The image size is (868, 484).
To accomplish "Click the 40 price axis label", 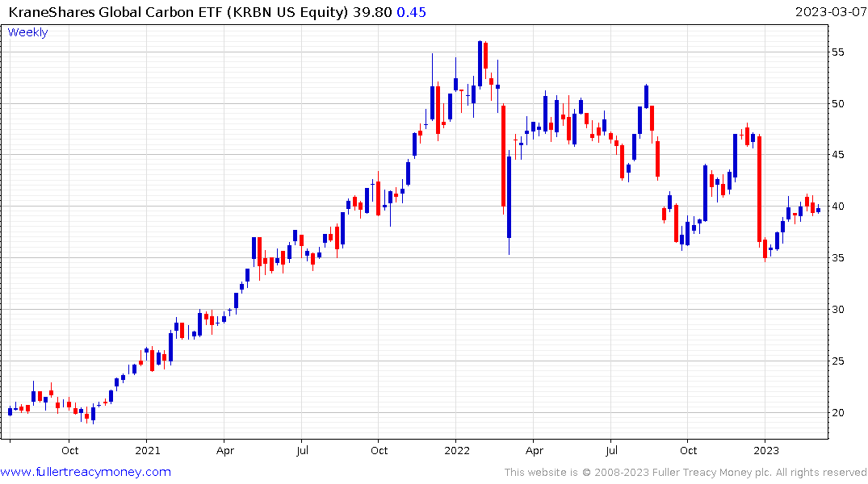I will (837, 207).
